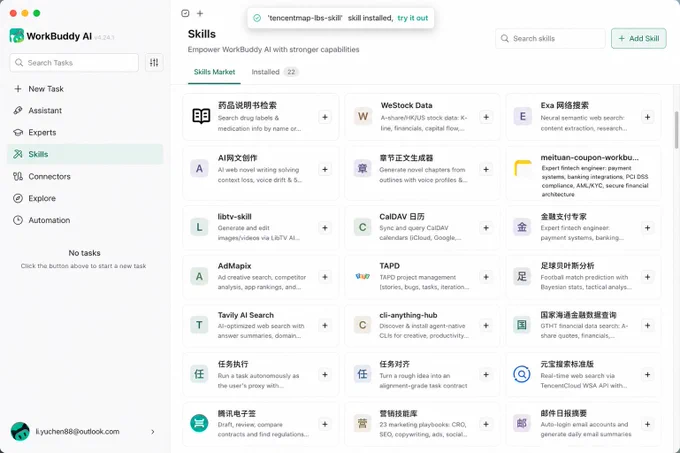Select Skills in the sidebar

click(x=85, y=154)
